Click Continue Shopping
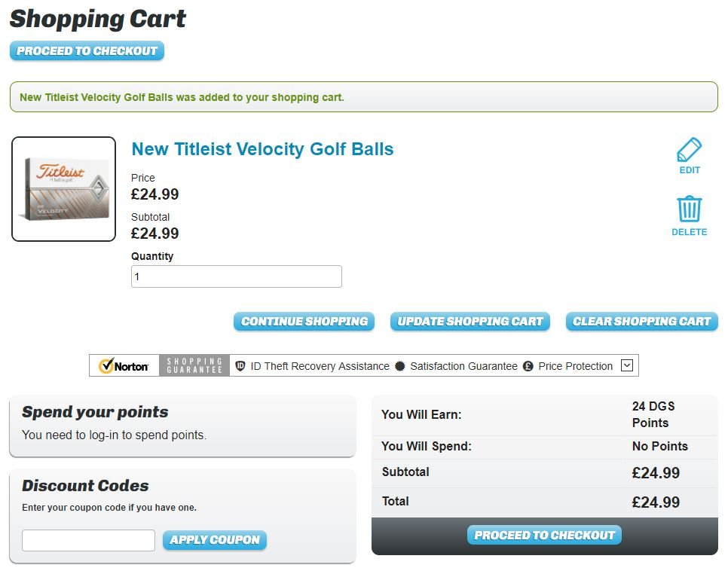This screenshot has width=728, height=574. [x=304, y=321]
